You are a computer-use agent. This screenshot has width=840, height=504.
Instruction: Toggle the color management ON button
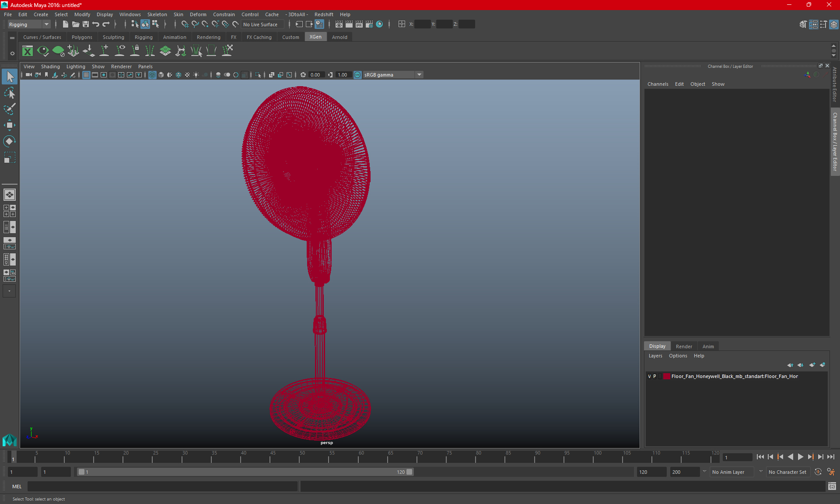point(357,75)
